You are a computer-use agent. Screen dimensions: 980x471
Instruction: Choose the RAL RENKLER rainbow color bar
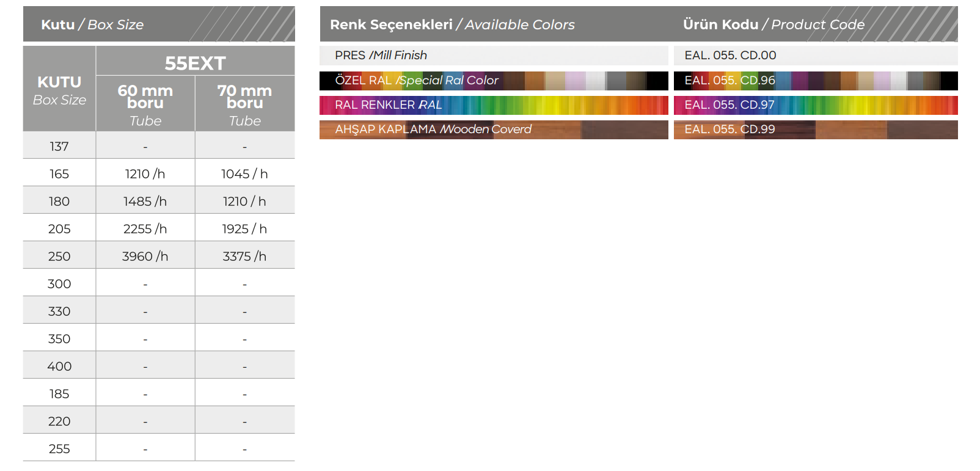point(493,105)
